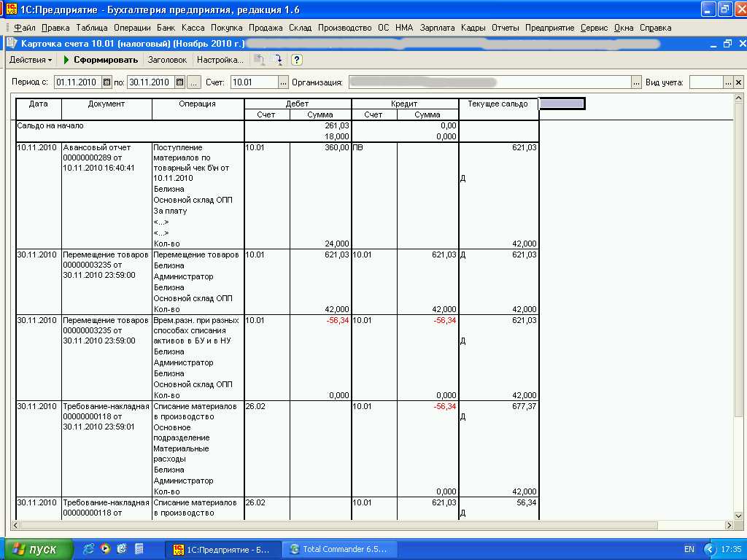Open the Зарплата menu

coord(437,28)
